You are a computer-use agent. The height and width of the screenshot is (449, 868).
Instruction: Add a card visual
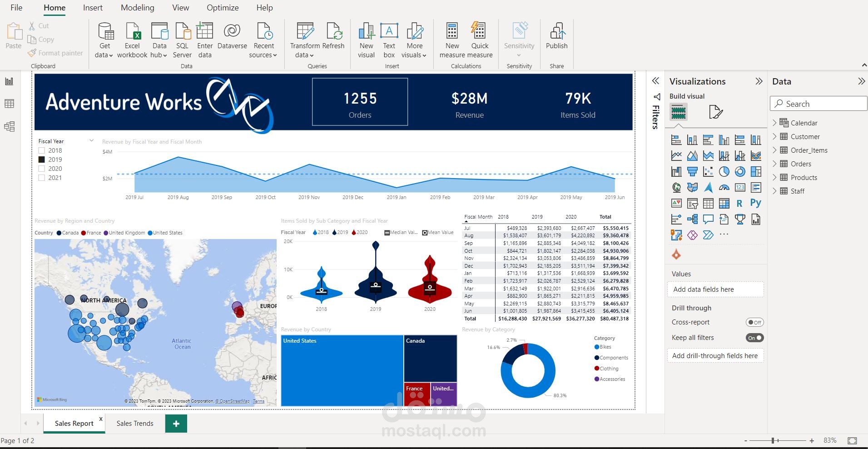tap(740, 187)
